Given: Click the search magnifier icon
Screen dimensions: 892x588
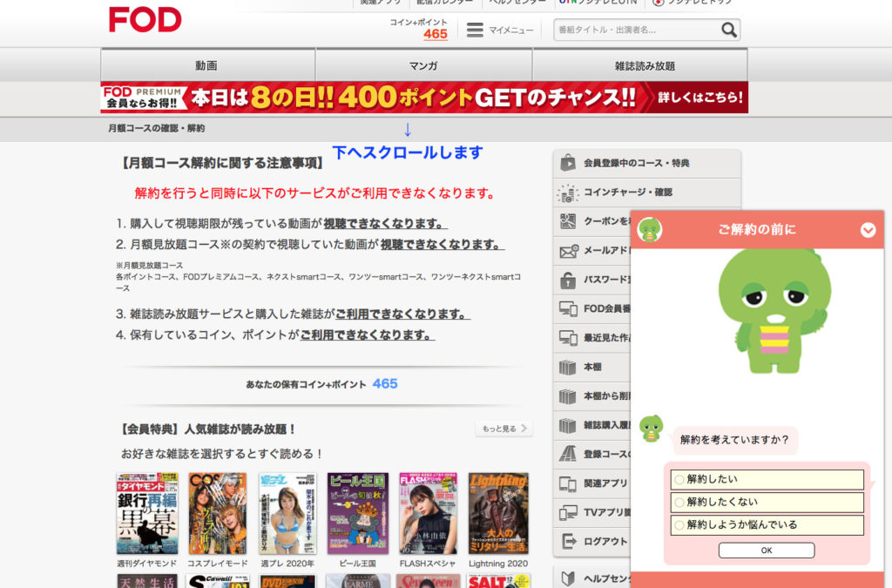Looking at the screenshot, I should pyautogui.click(x=729, y=30).
